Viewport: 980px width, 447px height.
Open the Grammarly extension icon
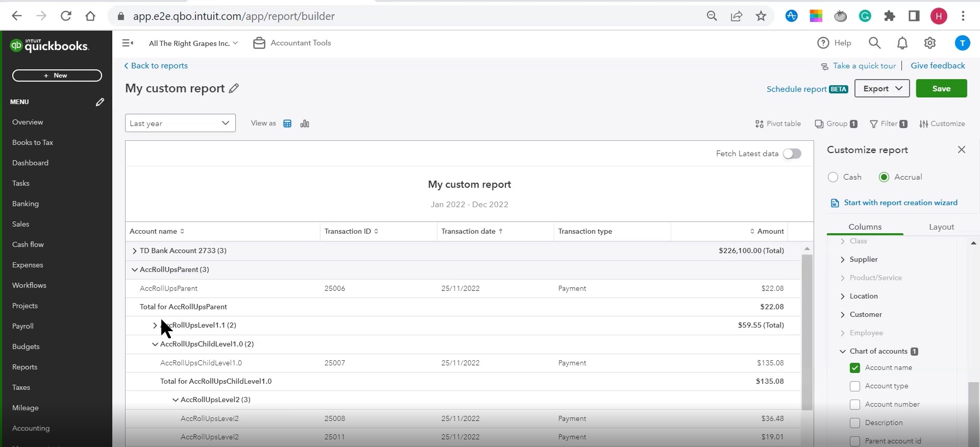(865, 16)
